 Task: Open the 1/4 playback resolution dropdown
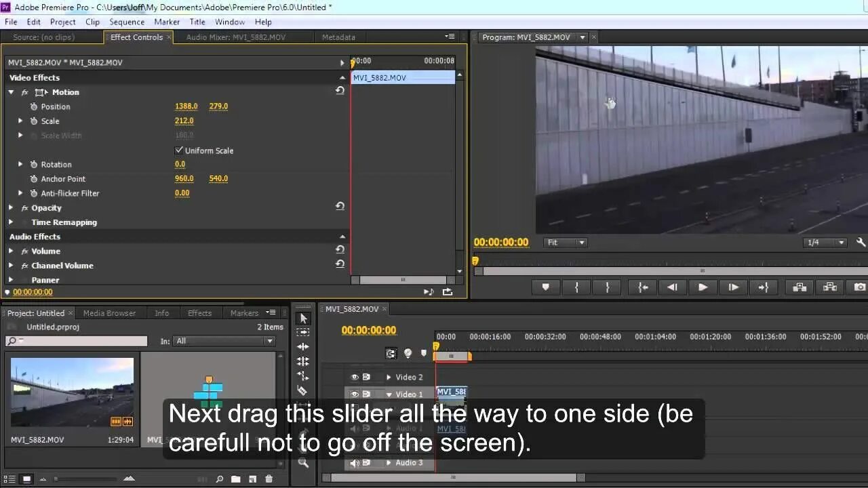(825, 243)
